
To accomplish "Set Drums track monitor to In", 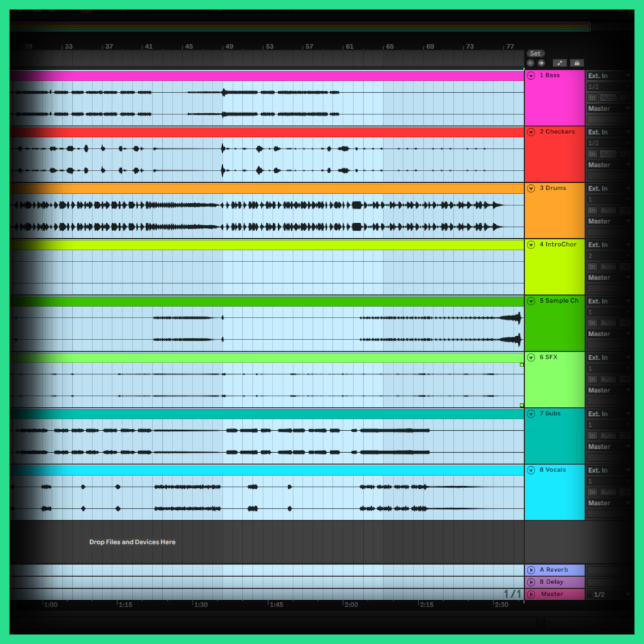I will (x=592, y=211).
